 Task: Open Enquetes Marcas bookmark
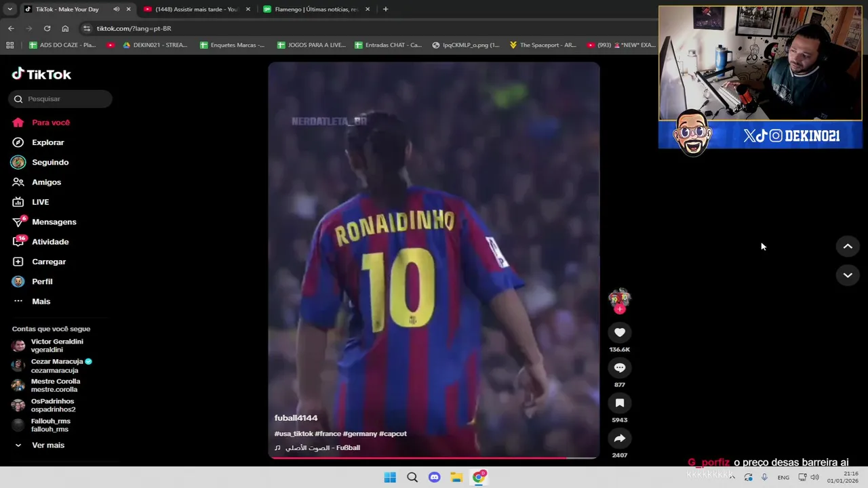click(x=232, y=45)
